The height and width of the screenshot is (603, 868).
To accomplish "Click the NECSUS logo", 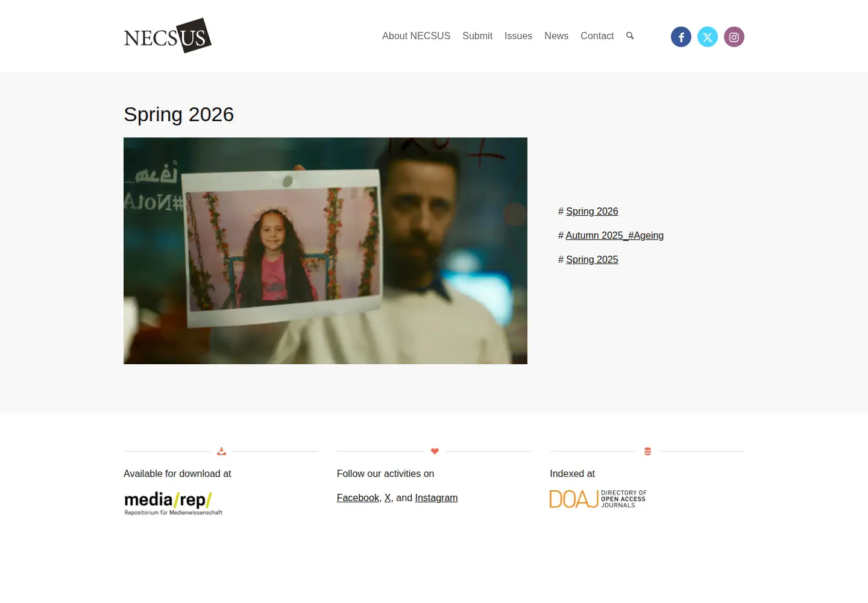I will [x=168, y=36].
